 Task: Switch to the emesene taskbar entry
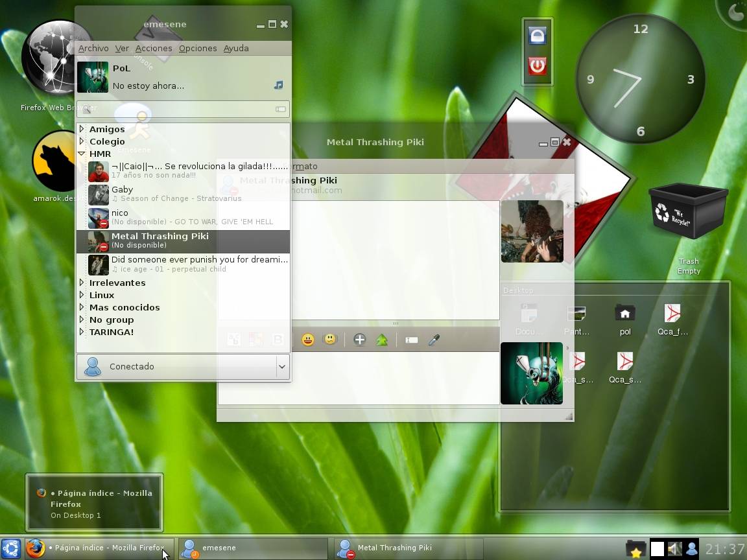[x=253, y=548]
